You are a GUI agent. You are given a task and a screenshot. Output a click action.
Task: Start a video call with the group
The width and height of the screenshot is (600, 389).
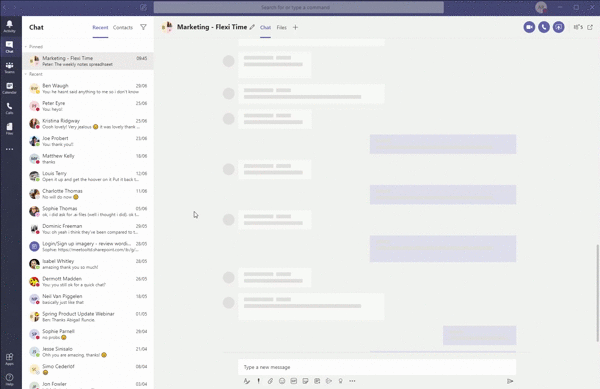click(x=529, y=27)
